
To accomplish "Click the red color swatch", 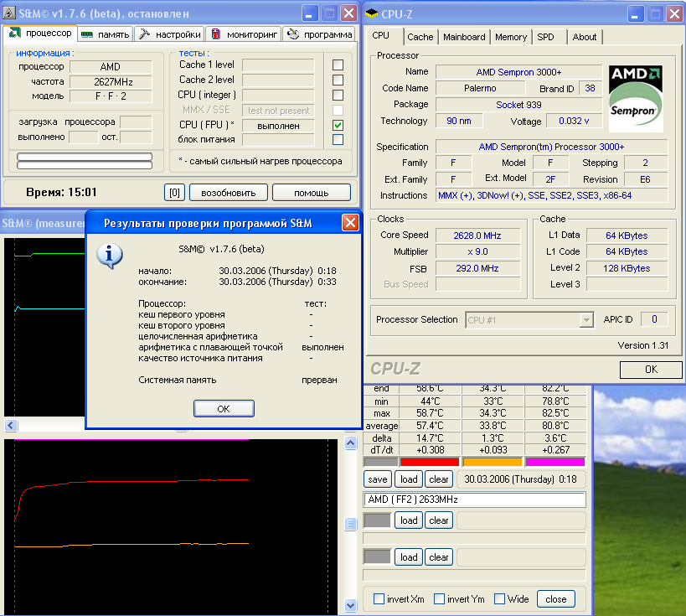I will pos(430,462).
